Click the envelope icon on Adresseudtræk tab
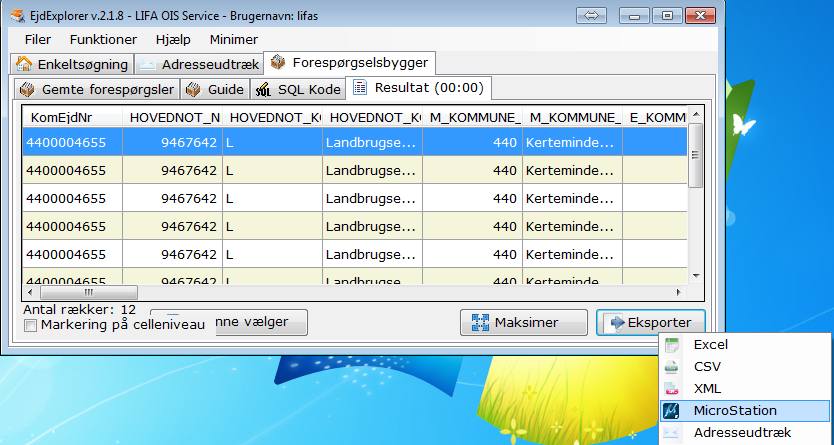 pos(147,64)
